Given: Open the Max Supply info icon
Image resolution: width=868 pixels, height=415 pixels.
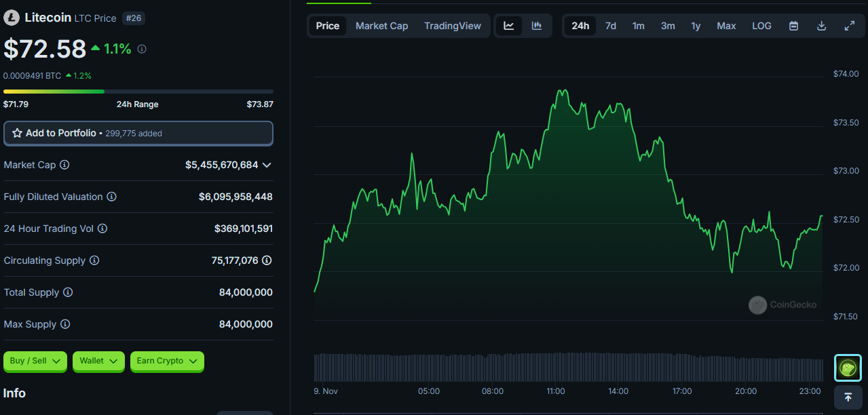Looking at the screenshot, I should (x=65, y=324).
